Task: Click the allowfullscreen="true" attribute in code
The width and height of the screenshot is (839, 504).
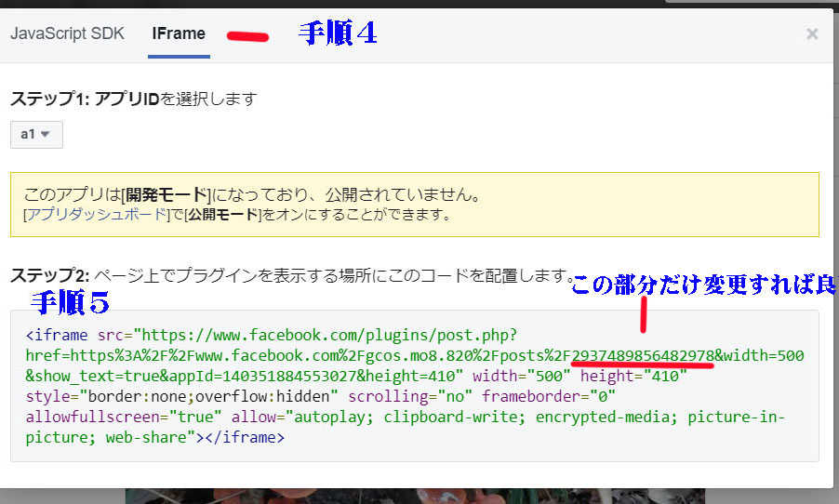Action: (x=125, y=417)
